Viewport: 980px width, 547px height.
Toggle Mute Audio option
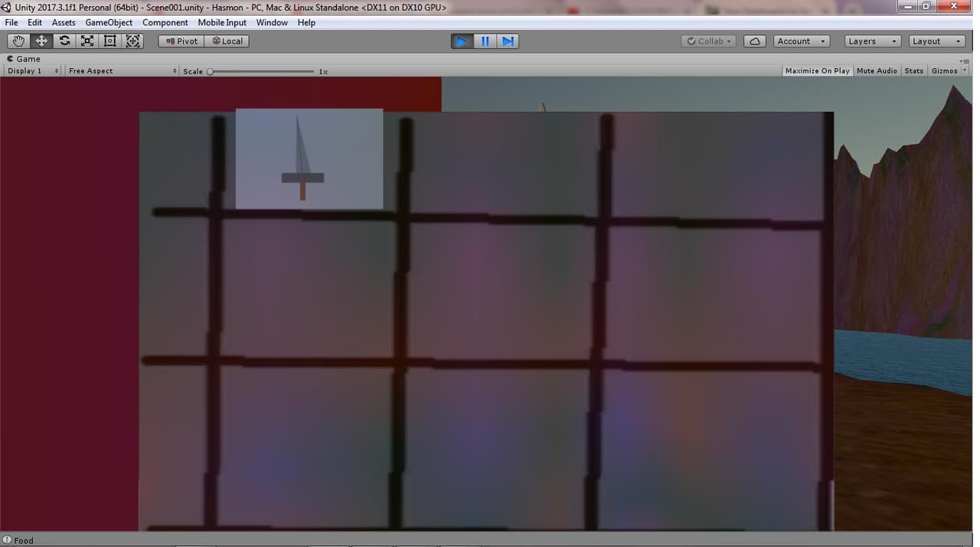877,70
